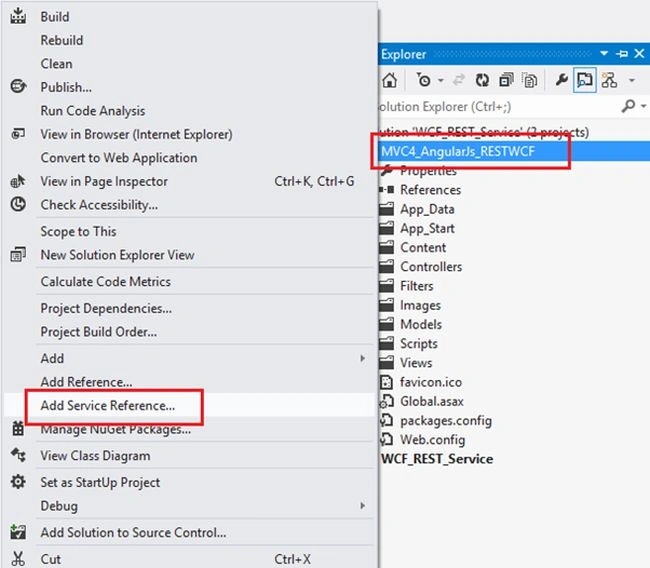Click the Build icon in context menu
The height and width of the screenshot is (568, 650).
[18, 16]
